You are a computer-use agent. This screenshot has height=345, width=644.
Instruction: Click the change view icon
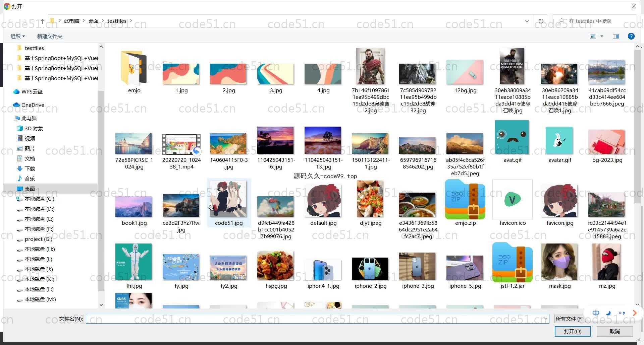593,36
